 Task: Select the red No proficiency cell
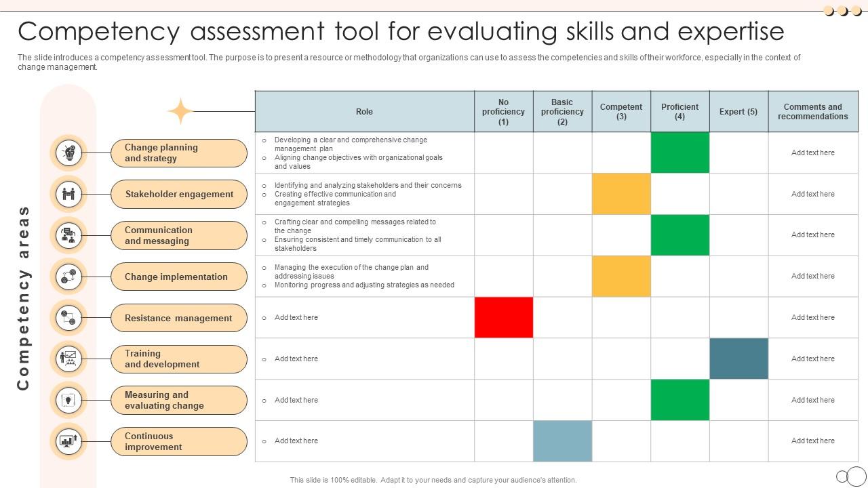(x=503, y=317)
